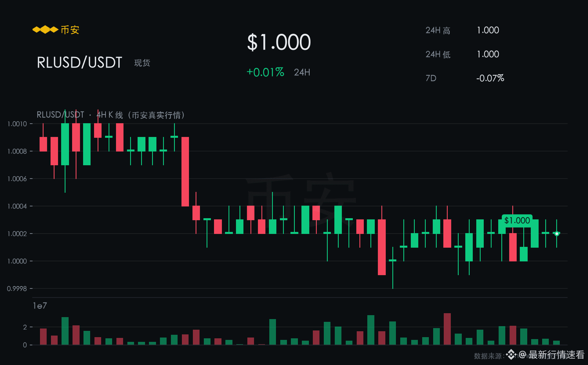Click the Binance yellow diamond logo
The width and height of the screenshot is (588, 365).
(x=45, y=29)
